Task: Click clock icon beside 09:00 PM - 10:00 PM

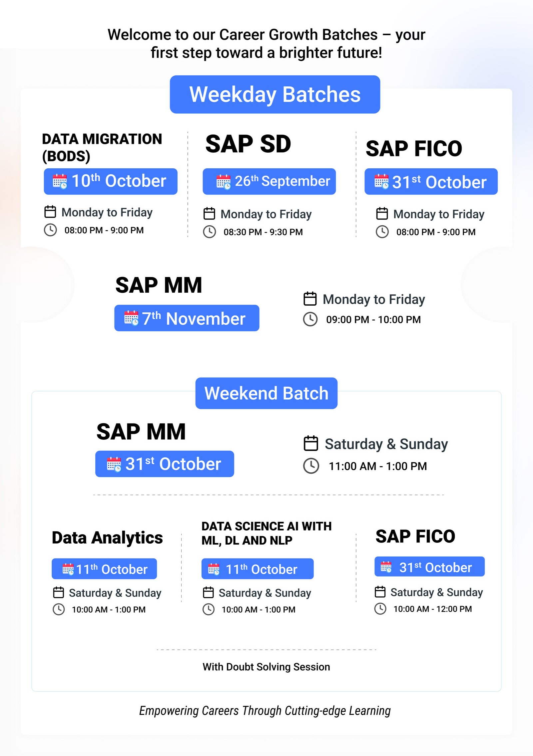Action: [x=310, y=319]
